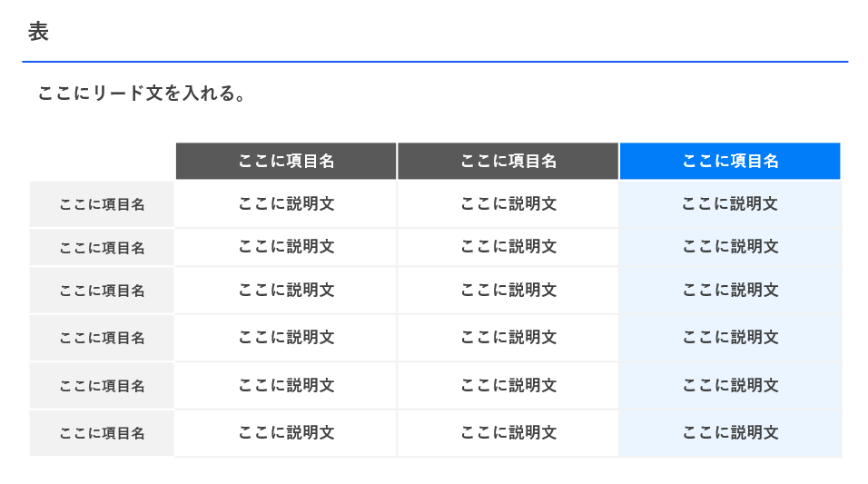
Task: Select the first row's gray label cell
Action: (102, 204)
